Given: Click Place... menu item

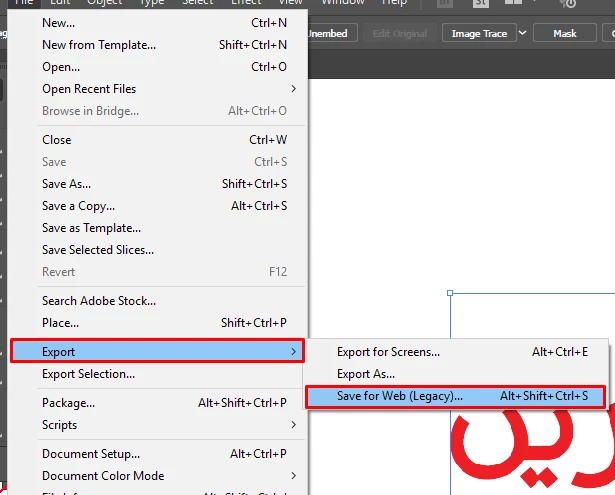Looking at the screenshot, I should (x=157, y=322).
